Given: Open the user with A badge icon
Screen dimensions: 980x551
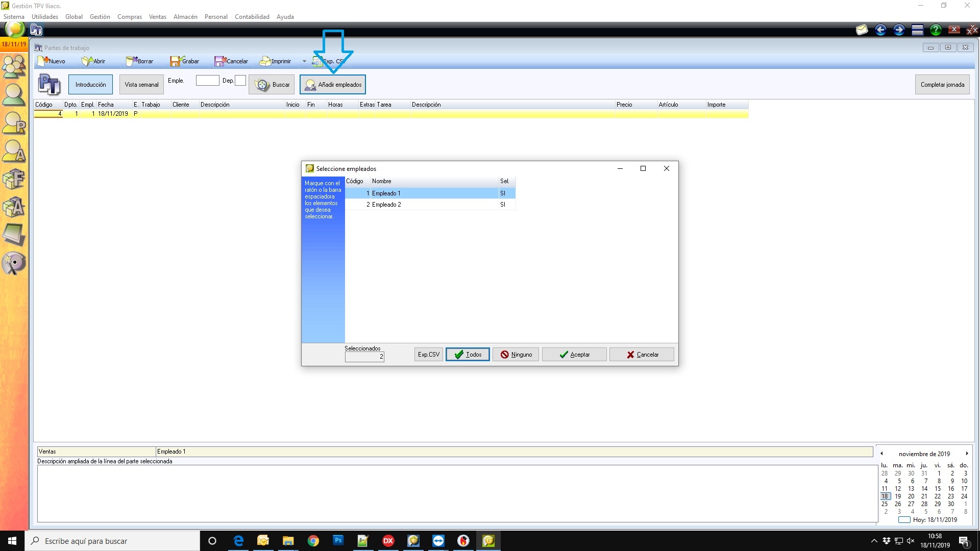Looking at the screenshot, I should [x=14, y=151].
